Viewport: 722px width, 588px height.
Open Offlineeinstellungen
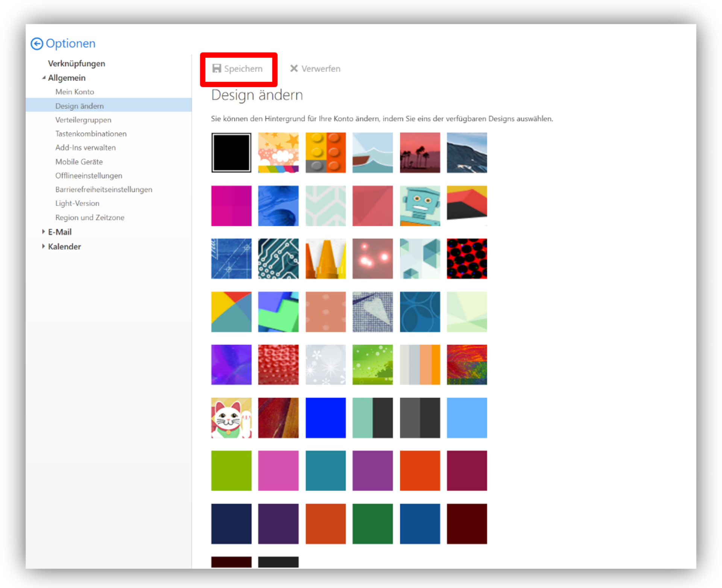tap(88, 176)
